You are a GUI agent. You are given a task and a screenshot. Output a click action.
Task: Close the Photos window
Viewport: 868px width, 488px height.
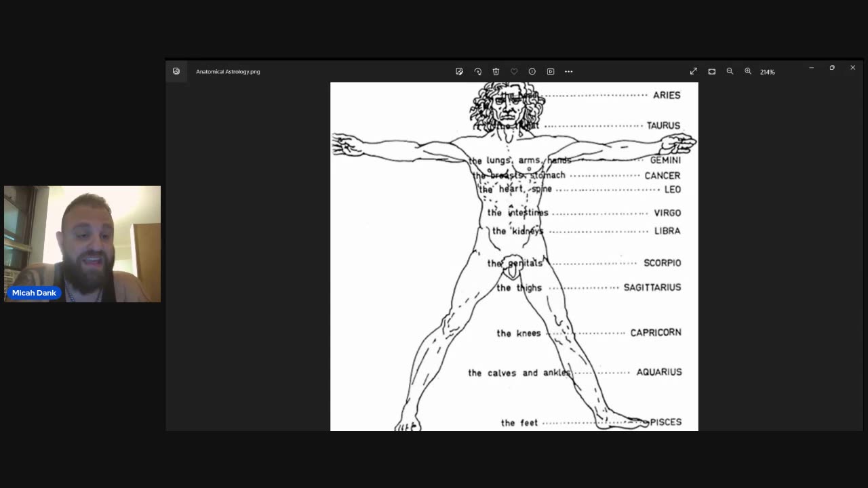[x=853, y=68]
